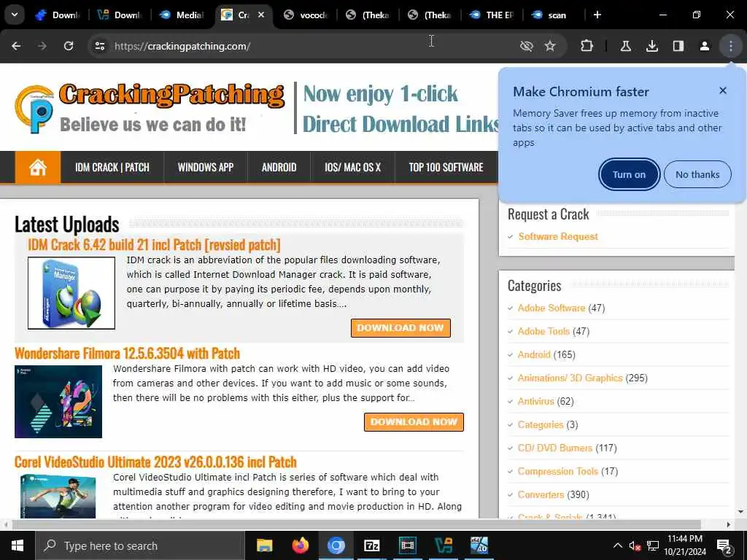Screen dimensions: 747x560
Task: Switch to the THE EP tab
Action: point(492,15)
